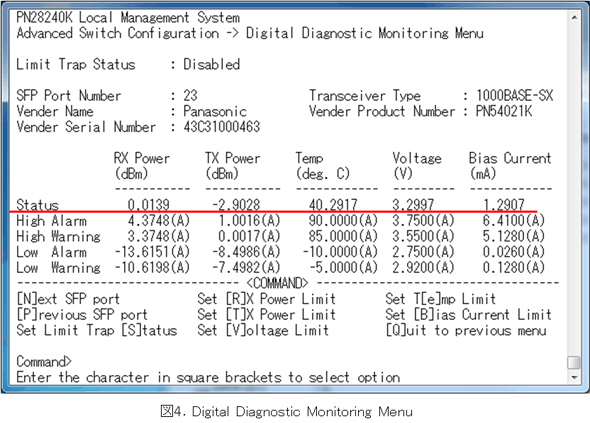Click the Temp status value 40.2917
Screen dimensions: 590x423
(333, 205)
